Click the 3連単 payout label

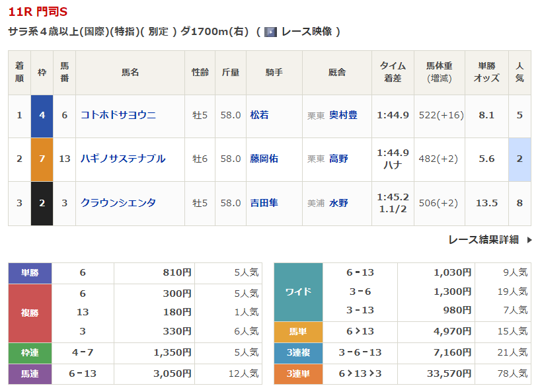click(298, 373)
